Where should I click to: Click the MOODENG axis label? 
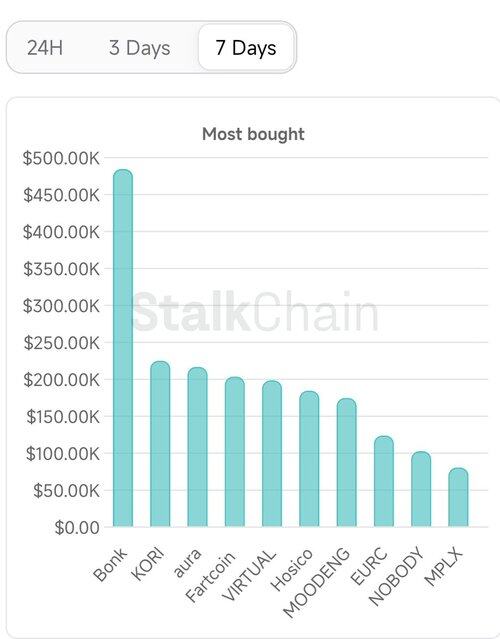click(317, 582)
